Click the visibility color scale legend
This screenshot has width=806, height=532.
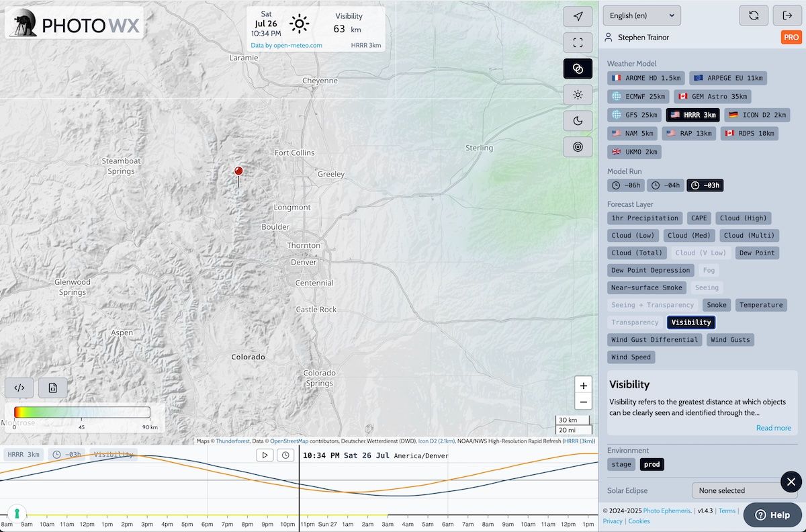coord(82,412)
